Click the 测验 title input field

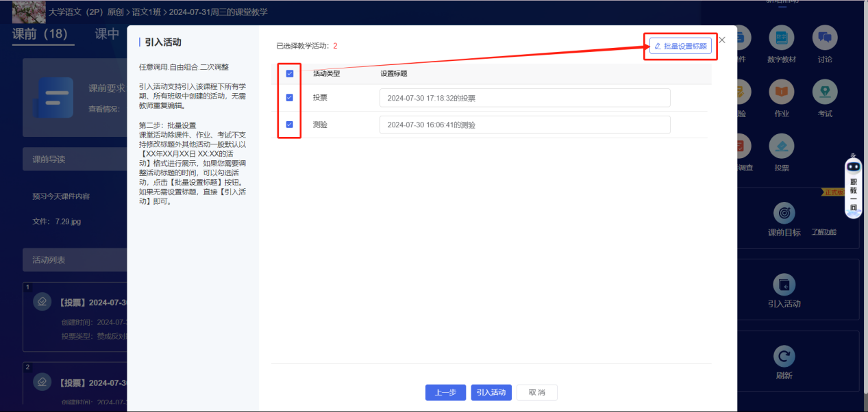pyautogui.click(x=524, y=125)
